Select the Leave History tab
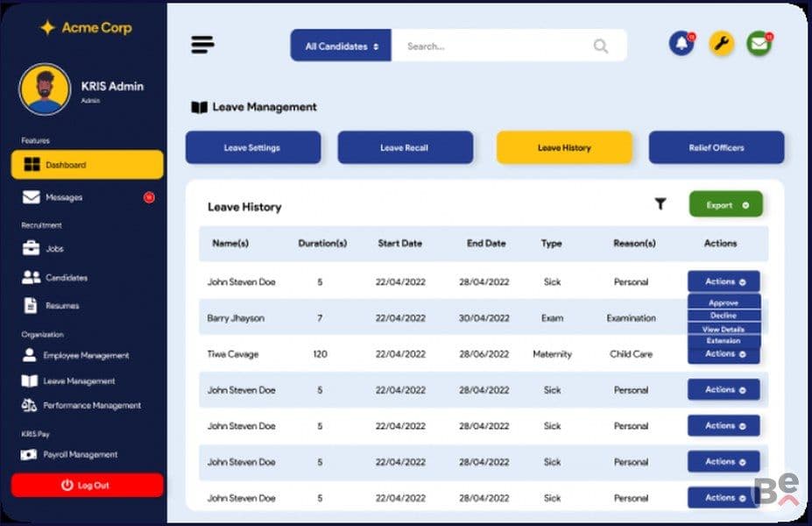This screenshot has height=526, width=812. click(564, 147)
